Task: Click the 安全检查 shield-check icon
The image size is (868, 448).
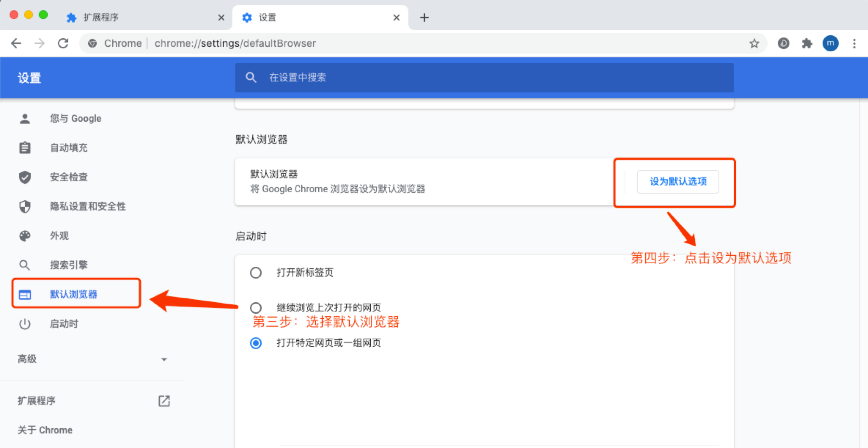Action: pos(25,177)
